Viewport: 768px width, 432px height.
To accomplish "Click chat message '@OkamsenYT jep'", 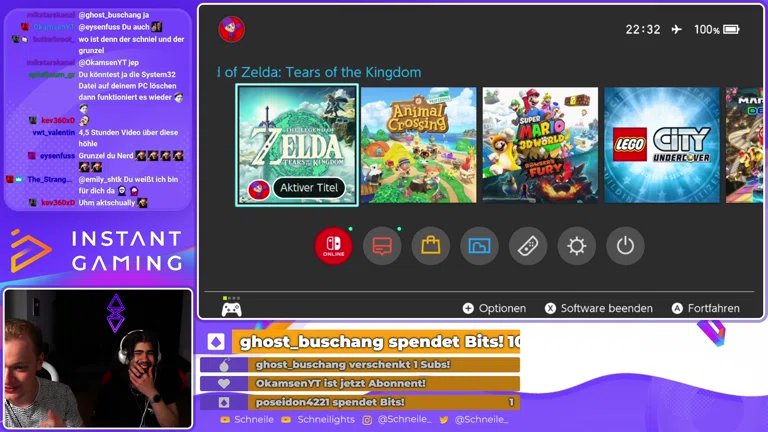I will [x=108, y=62].
